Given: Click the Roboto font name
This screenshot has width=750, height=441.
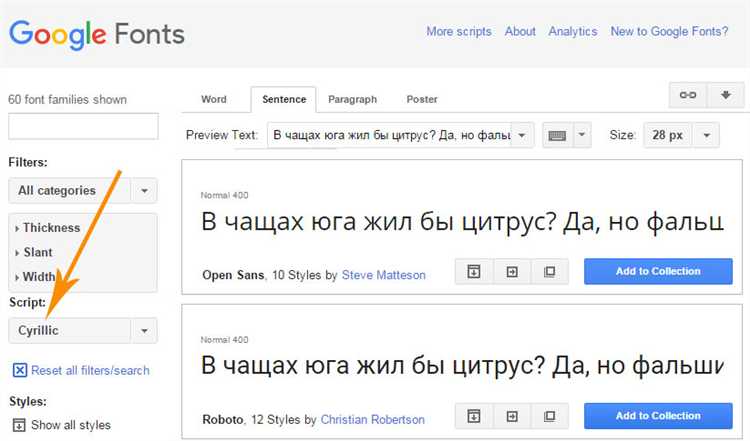Looking at the screenshot, I should (x=223, y=420).
